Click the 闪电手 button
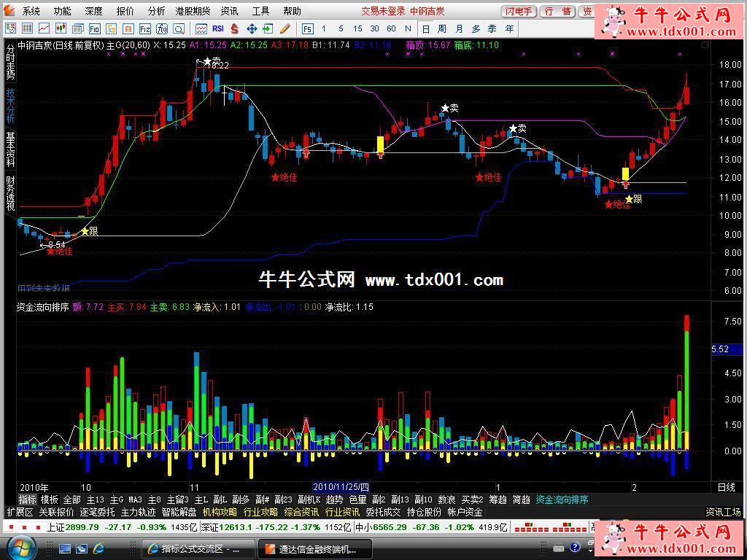 click(x=519, y=11)
